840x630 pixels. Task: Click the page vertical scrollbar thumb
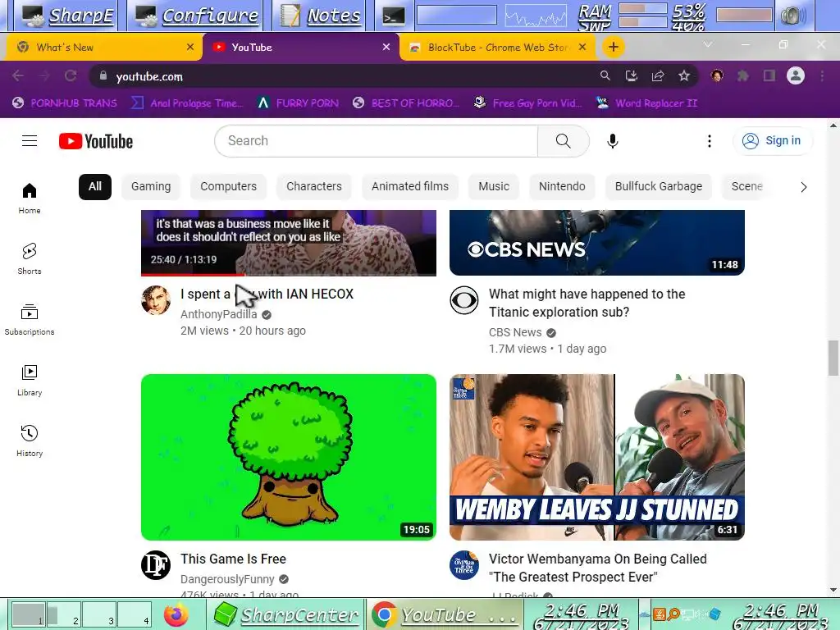click(x=833, y=358)
